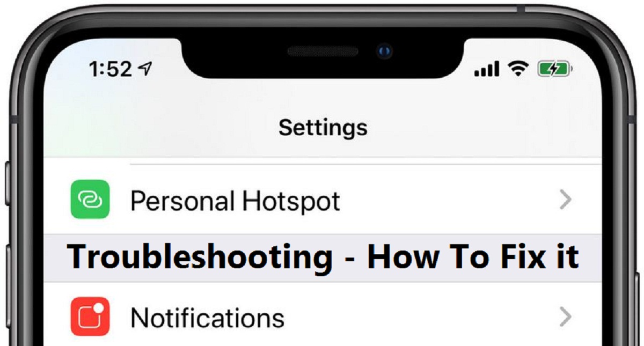The height and width of the screenshot is (346, 644).
Task: Click the cellular signal bars
Action: tap(487, 69)
